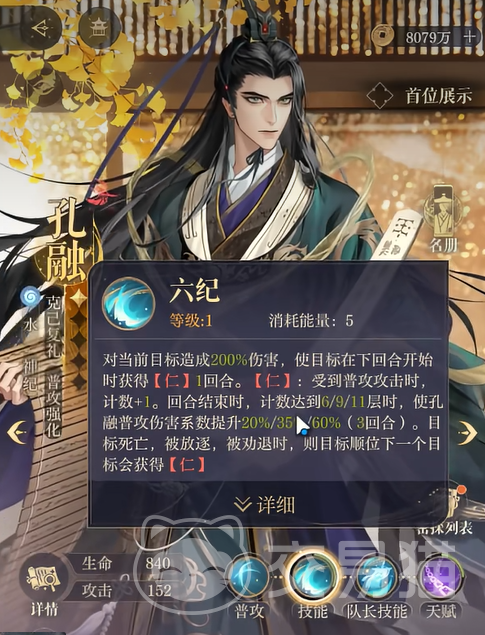The width and height of the screenshot is (485, 635).
Task: Switch to next character with right arrow
Action: [468, 432]
